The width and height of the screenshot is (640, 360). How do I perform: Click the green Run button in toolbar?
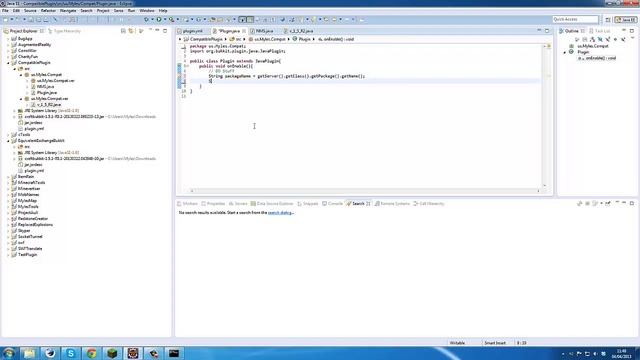tap(159, 20)
